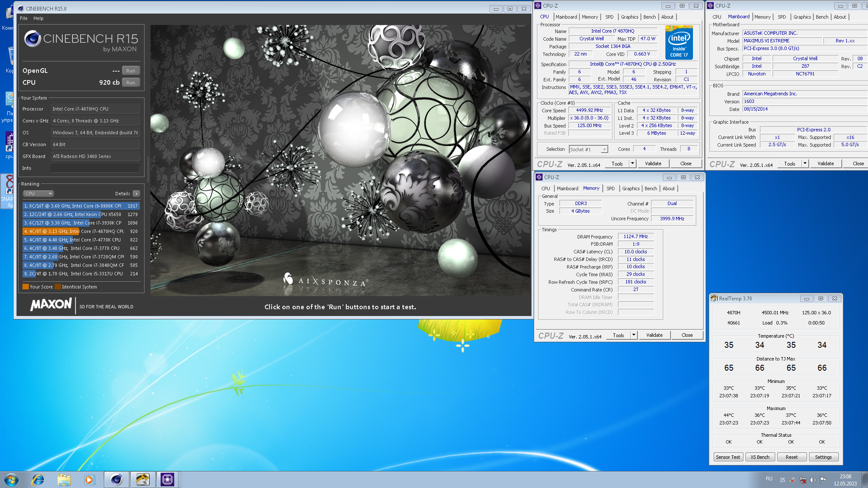
Task: Click Validate in CPU tab window
Action: pos(653,164)
